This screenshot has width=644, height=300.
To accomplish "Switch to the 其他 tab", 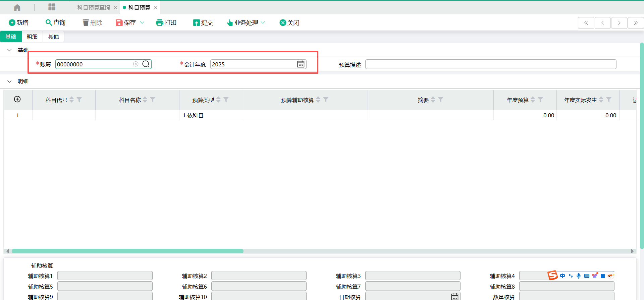I will pyautogui.click(x=53, y=37).
